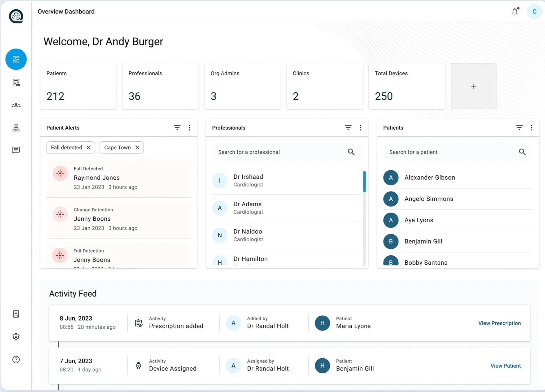Image resolution: width=545 pixels, height=392 pixels.
Task: Open the notifications bell
Action: [x=515, y=12]
